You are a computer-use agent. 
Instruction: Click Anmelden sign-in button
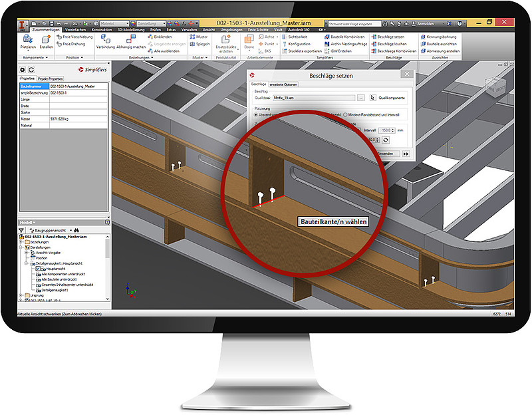point(423,24)
